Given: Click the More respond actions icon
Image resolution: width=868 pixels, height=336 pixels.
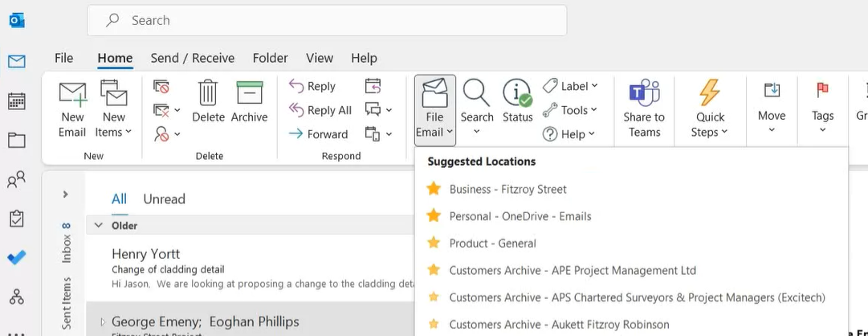Looking at the screenshot, I should point(373,133).
